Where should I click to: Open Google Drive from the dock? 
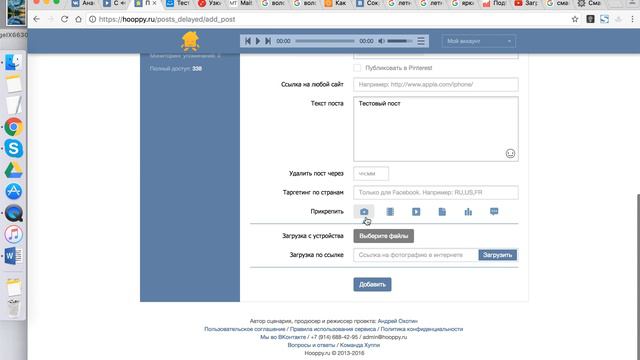(13, 170)
